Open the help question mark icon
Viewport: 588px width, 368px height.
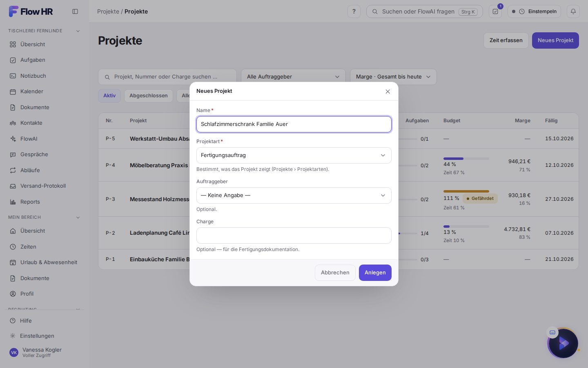click(x=354, y=11)
